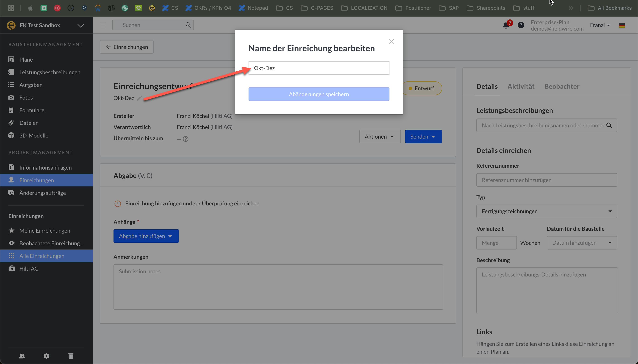
Task: Open the Typ Fertigungszeichnungen dropdown
Action: (x=547, y=211)
